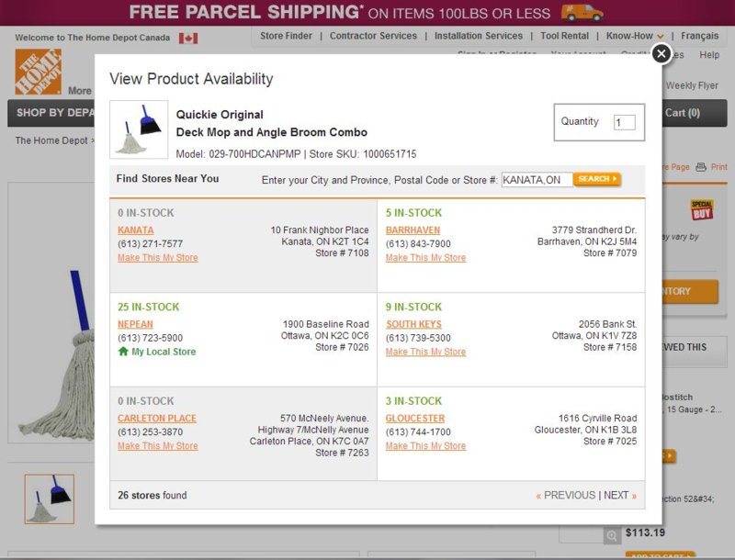Click the Special Buy badge
The height and width of the screenshot is (560, 735).
(702, 209)
